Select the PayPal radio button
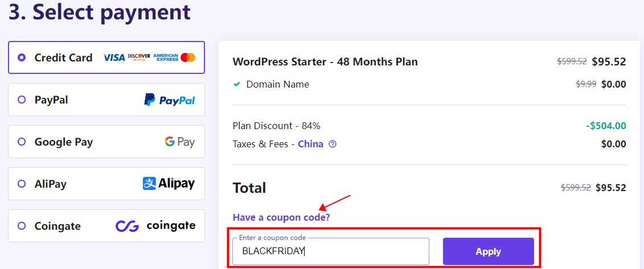 [x=22, y=100]
